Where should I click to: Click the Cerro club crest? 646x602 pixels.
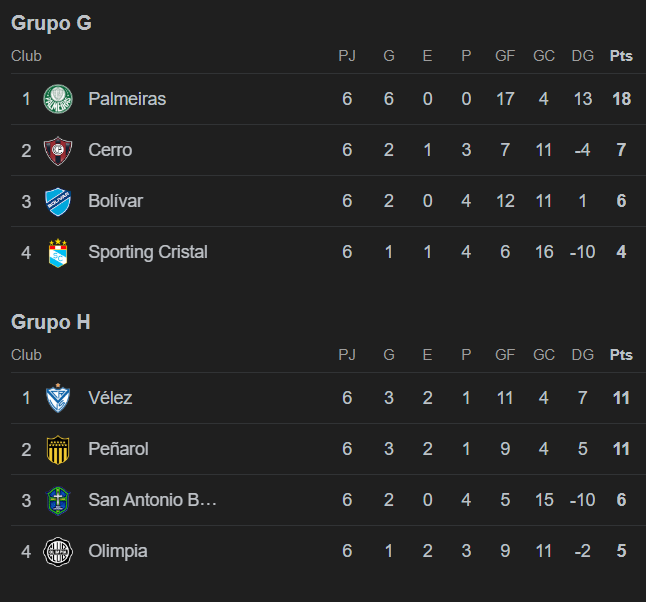pos(58,150)
